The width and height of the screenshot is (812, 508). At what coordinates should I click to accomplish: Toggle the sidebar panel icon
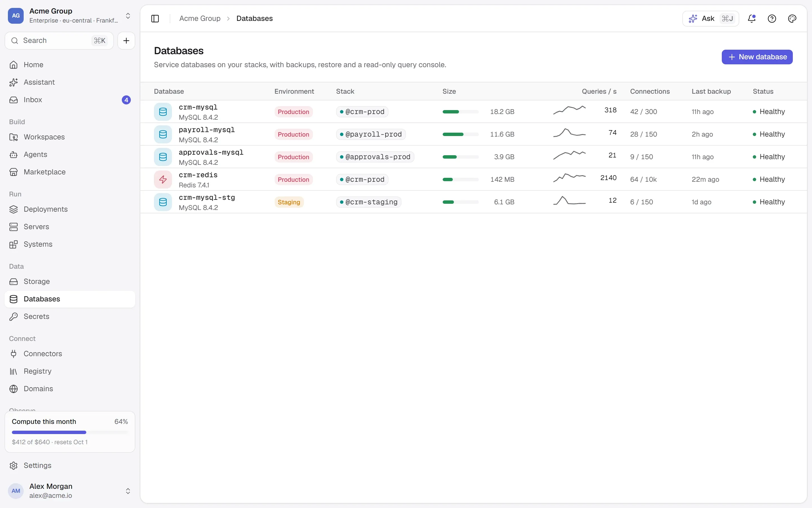(155, 18)
